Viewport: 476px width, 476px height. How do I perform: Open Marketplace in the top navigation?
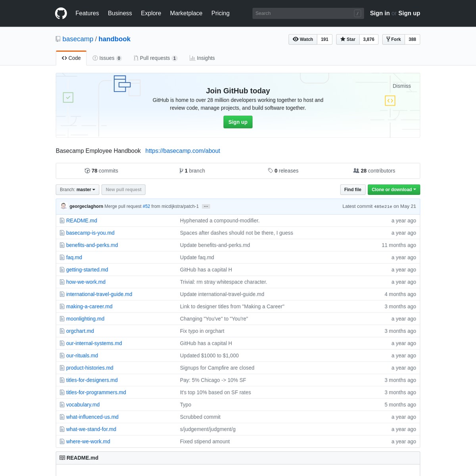tap(186, 13)
